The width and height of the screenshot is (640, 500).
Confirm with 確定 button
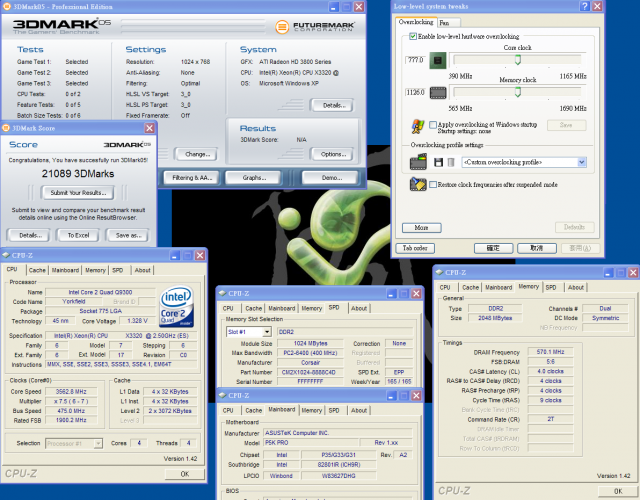(493, 248)
